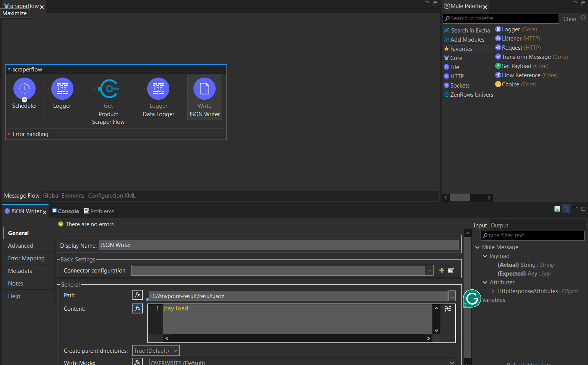
Task: Expand the Error handling section
Action: pyautogui.click(x=9, y=134)
